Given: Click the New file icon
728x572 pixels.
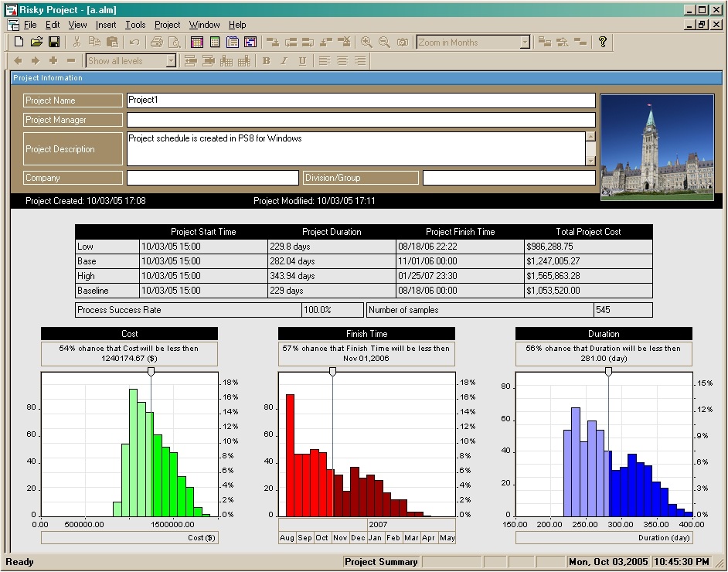Looking at the screenshot, I should click(19, 43).
